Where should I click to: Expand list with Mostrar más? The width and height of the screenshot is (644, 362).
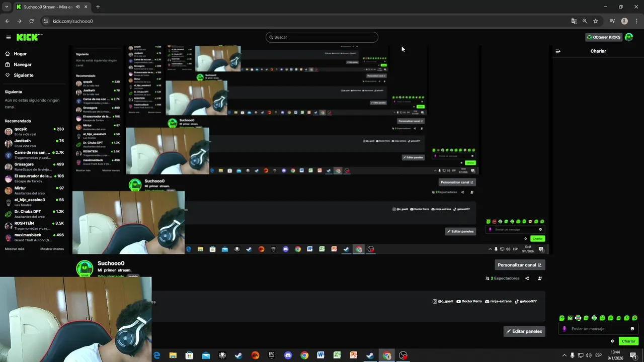pyautogui.click(x=15, y=249)
